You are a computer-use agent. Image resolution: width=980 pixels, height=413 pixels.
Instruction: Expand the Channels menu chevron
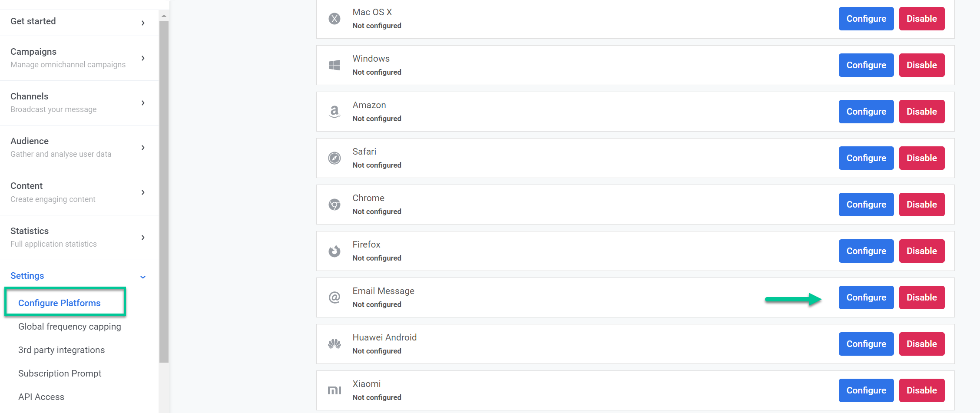coord(143,103)
